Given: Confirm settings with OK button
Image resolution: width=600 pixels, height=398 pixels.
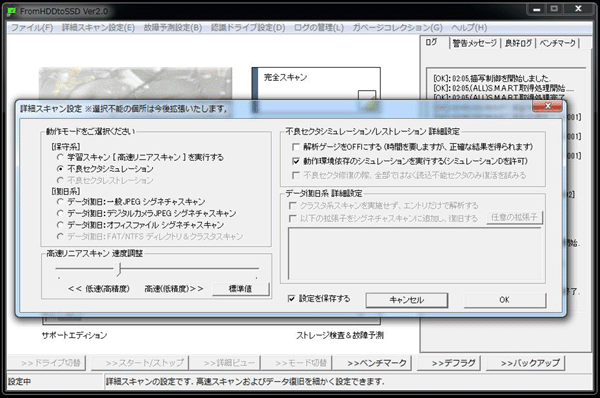Looking at the screenshot, I should [x=505, y=300].
